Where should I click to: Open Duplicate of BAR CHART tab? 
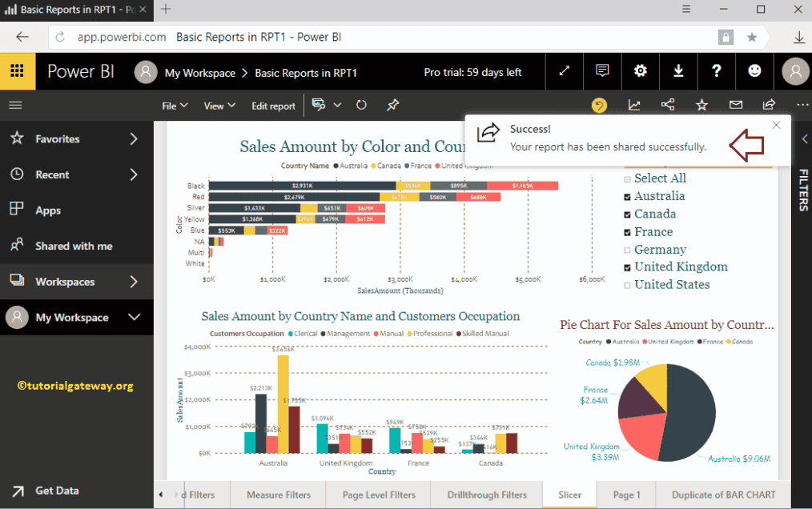pyautogui.click(x=723, y=495)
